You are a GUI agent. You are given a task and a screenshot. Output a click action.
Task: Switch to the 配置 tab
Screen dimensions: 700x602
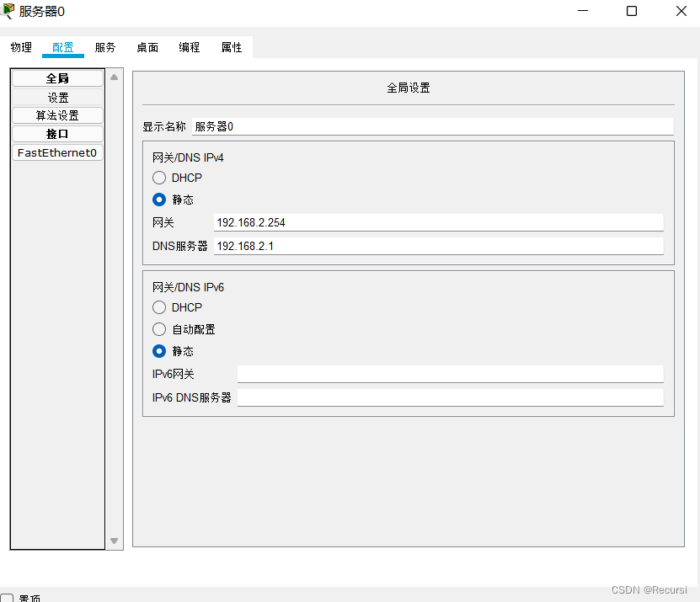click(x=63, y=47)
